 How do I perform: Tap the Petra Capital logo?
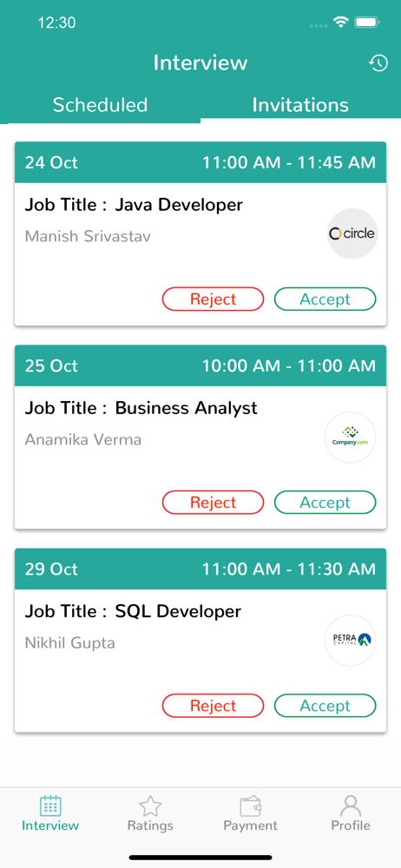pos(350,641)
